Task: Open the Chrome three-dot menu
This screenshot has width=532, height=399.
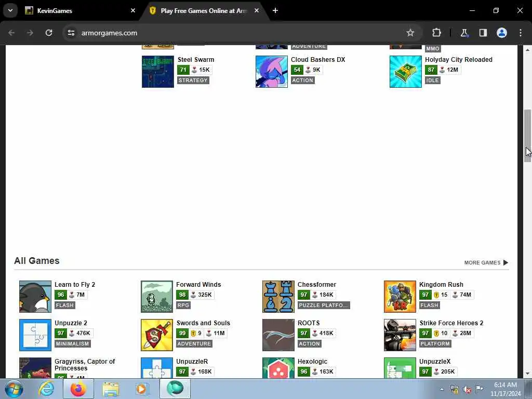Action: (x=521, y=33)
